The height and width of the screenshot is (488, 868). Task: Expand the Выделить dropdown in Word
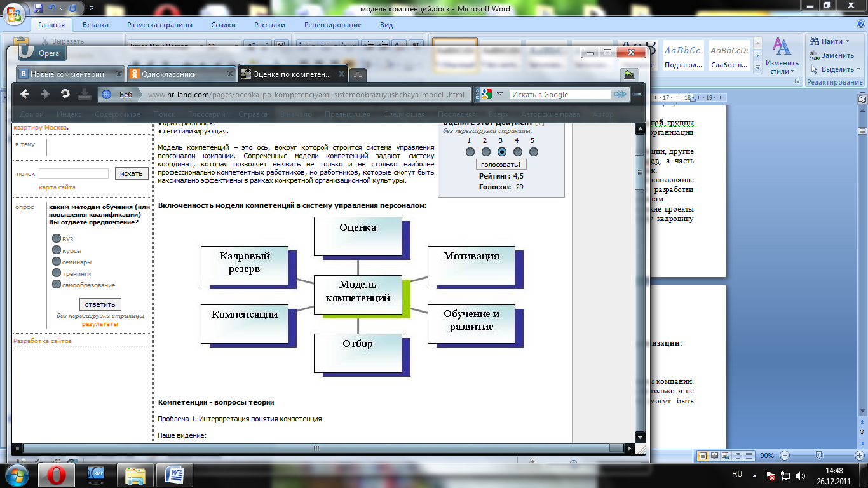(858, 69)
